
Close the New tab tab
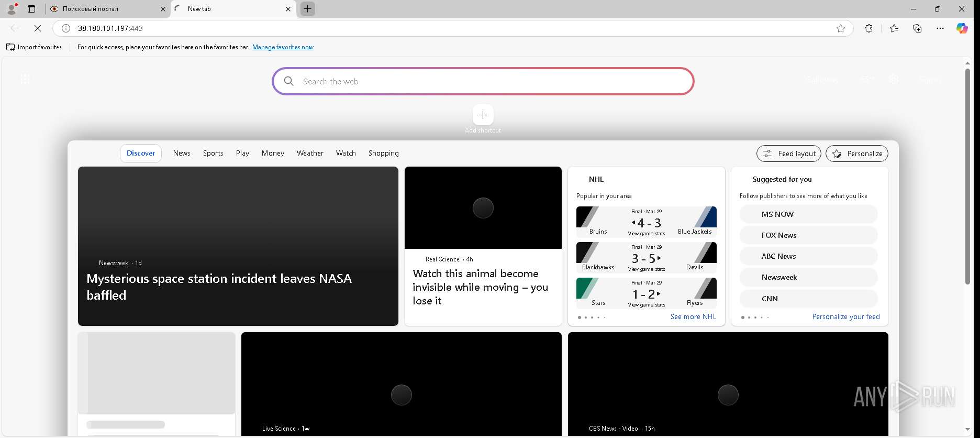click(x=288, y=9)
